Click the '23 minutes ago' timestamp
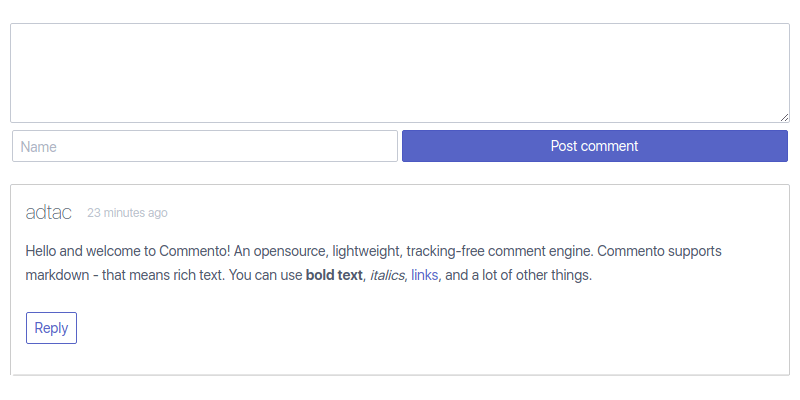Viewport: 800px width, 400px height. point(127,213)
